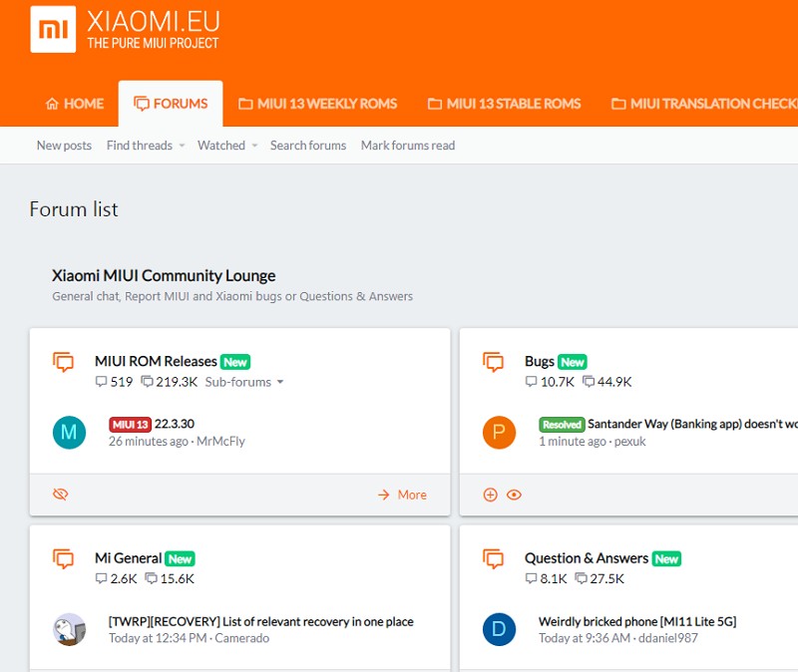
Task: Click pexuk username
Action: click(629, 441)
